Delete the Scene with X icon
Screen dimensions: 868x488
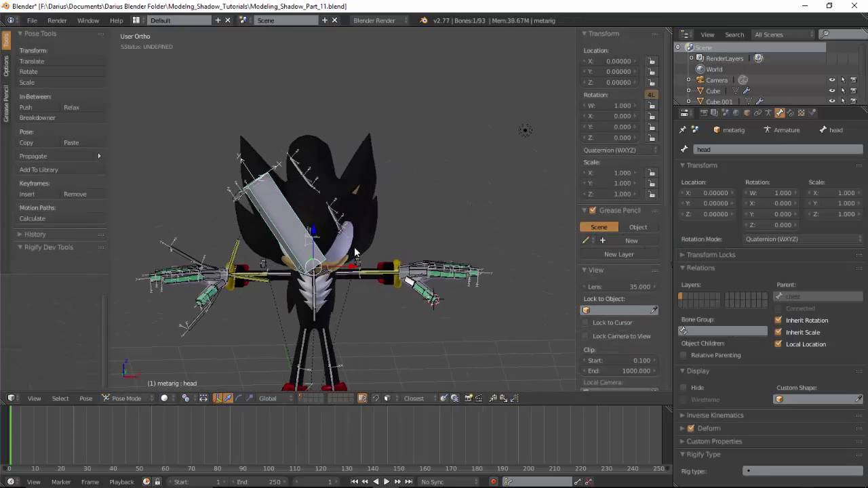[334, 20]
